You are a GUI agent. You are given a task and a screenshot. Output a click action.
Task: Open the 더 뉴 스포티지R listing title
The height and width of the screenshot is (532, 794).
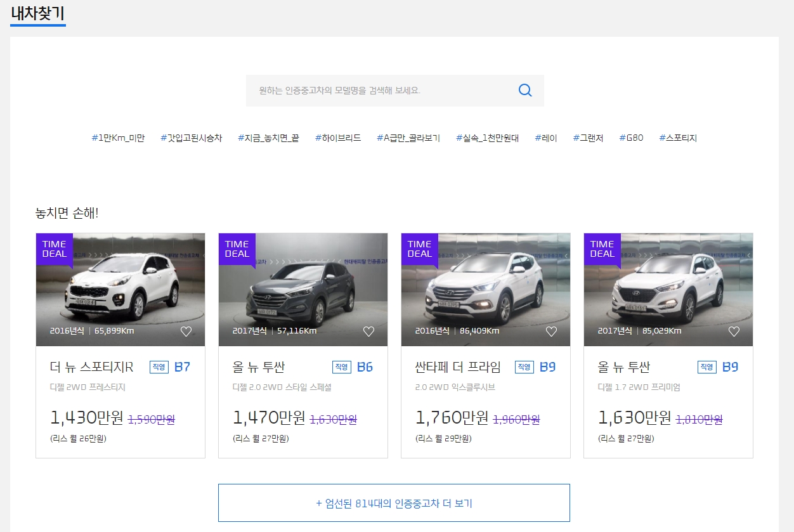pos(92,367)
